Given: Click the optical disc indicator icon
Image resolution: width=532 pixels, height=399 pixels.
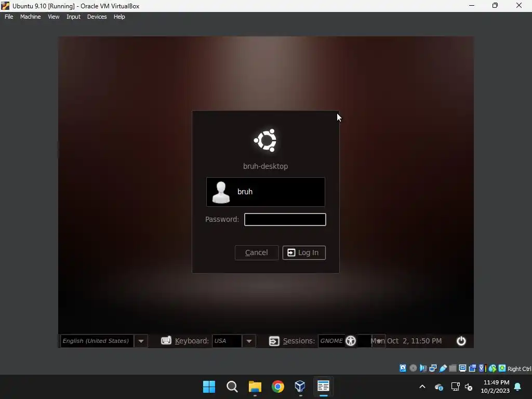Looking at the screenshot, I should pyautogui.click(x=413, y=368).
